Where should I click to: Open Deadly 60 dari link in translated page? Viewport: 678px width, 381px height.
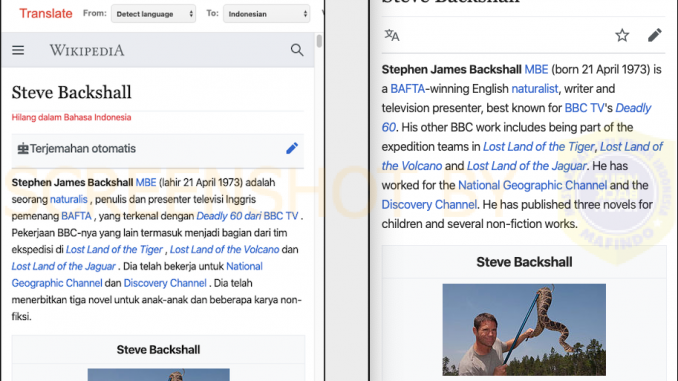(229, 216)
